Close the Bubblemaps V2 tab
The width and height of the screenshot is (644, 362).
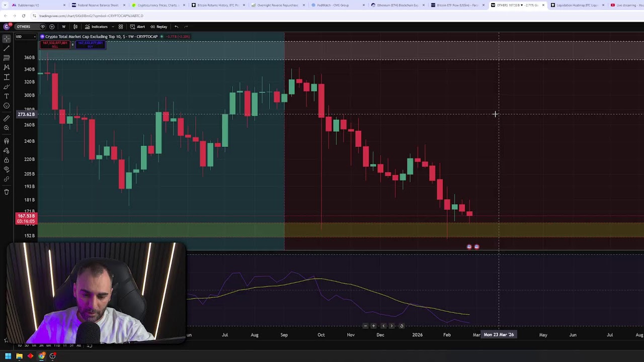pyautogui.click(x=64, y=5)
